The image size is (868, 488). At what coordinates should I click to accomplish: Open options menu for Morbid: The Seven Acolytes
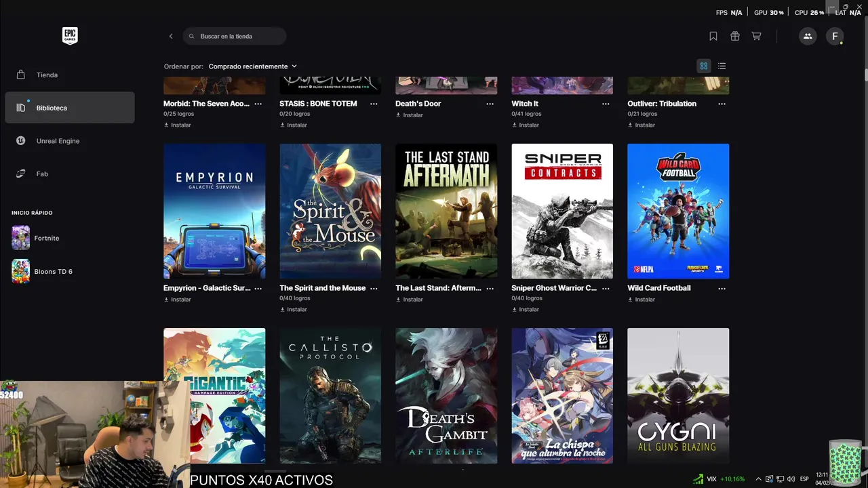(258, 104)
